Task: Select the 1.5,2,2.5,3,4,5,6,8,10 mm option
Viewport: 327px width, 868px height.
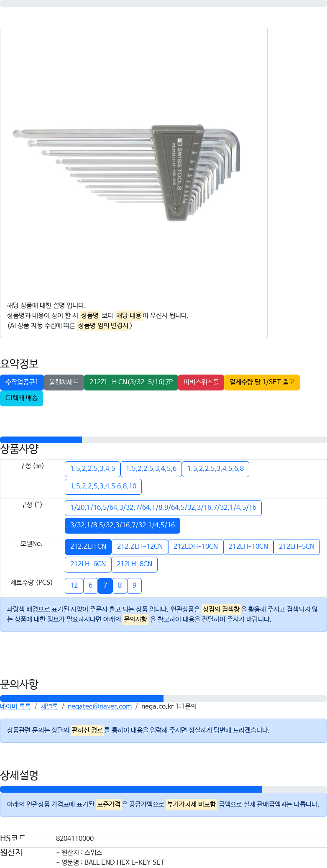Action: (103, 486)
